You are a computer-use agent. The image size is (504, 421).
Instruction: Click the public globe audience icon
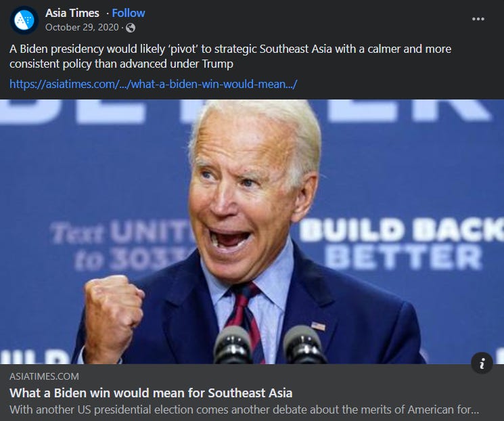click(130, 28)
